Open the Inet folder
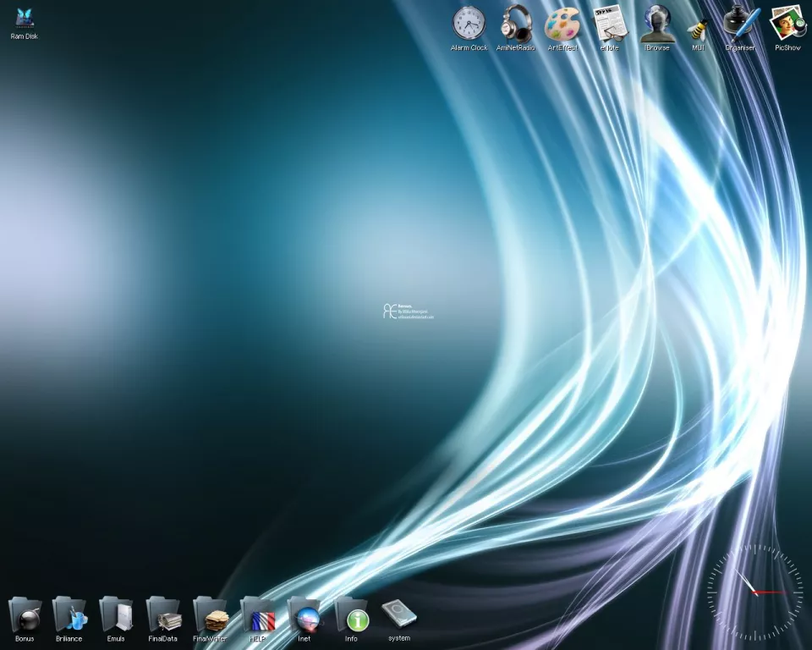This screenshot has height=650, width=812. coord(304,614)
